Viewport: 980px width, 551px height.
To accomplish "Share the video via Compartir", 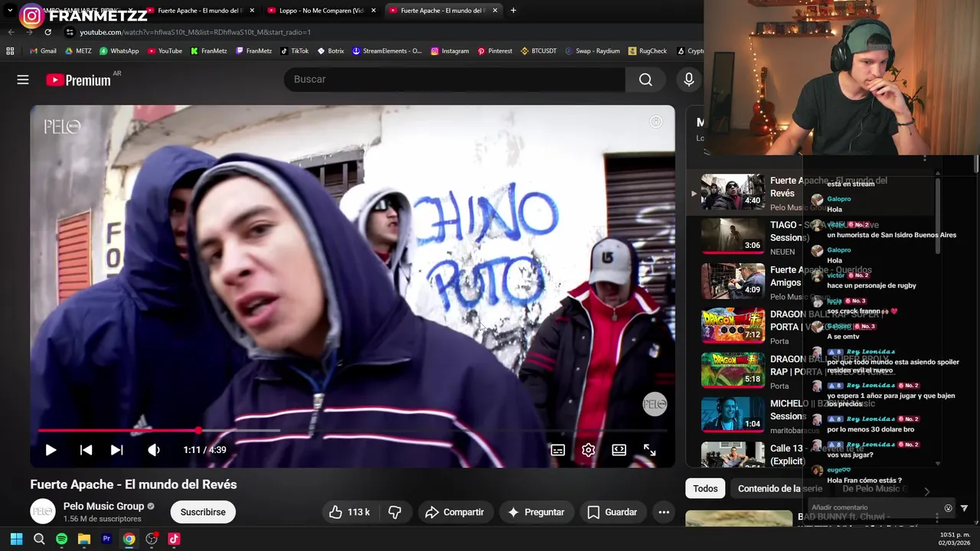I will tap(455, 512).
